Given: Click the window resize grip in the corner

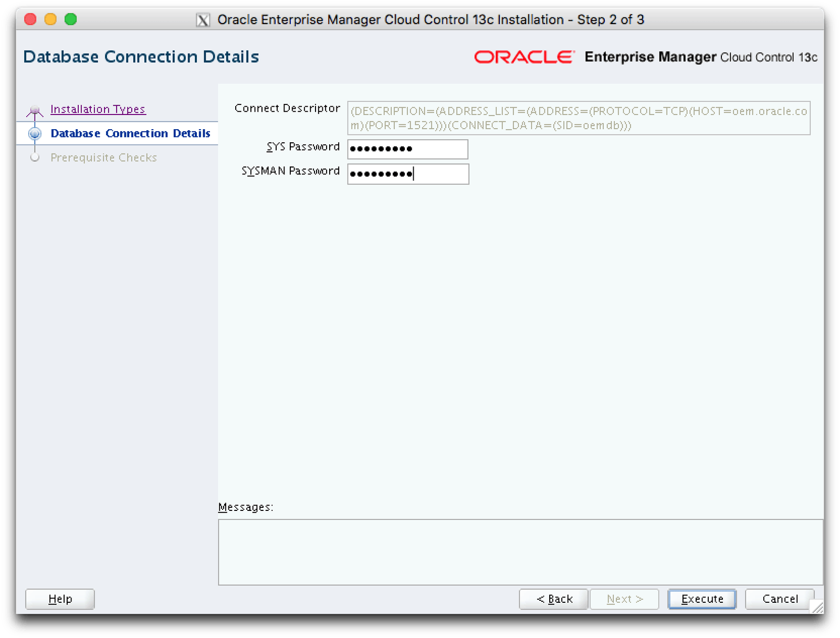Looking at the screenshot, I should click(817, 608).
